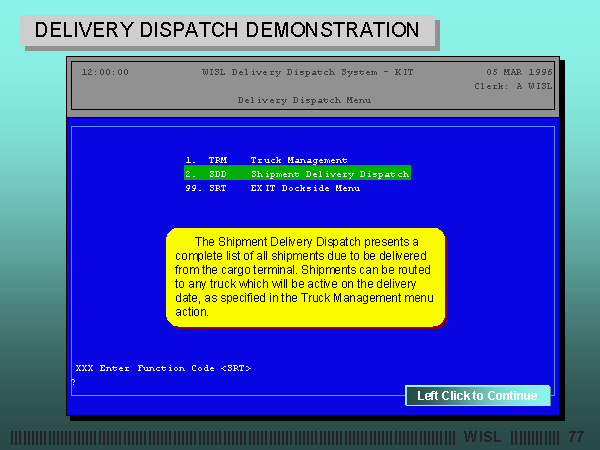Click the Left Click to Continue button
Screen dimensions: 600x450
click(478, 395)
